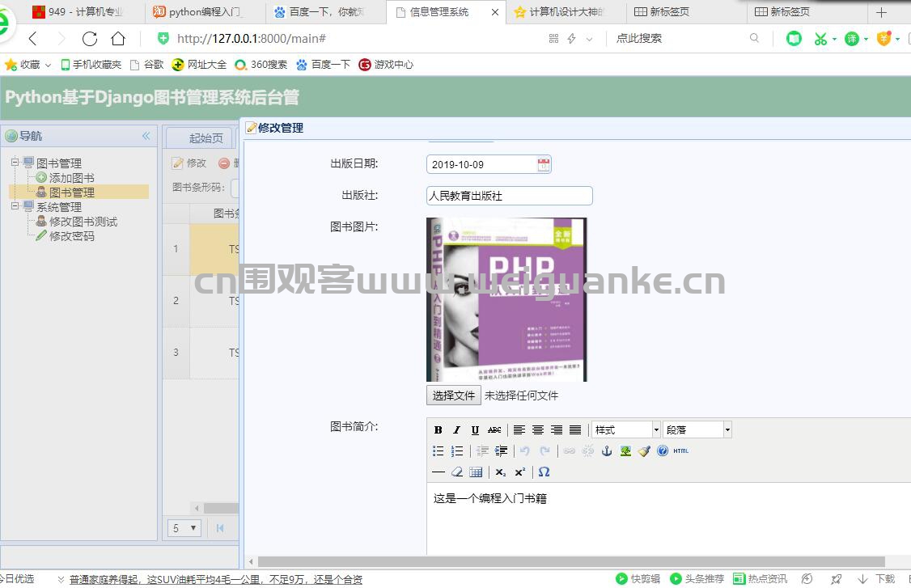
Task: Switch to the 计算机设计大神 browser tab
Action: [x=566, y=11]
